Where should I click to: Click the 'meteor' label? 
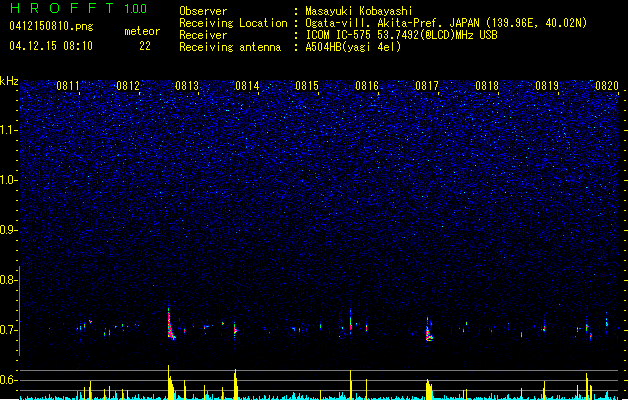142,31
